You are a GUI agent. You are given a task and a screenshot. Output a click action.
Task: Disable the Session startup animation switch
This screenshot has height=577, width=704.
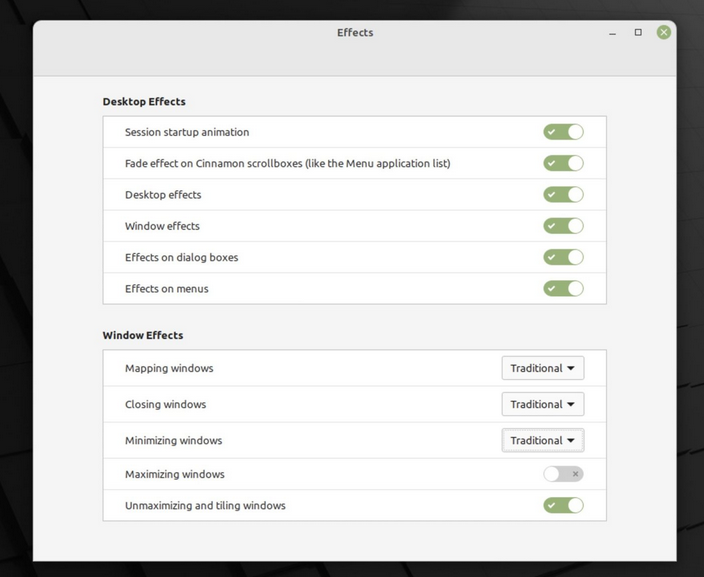point(563,132)
